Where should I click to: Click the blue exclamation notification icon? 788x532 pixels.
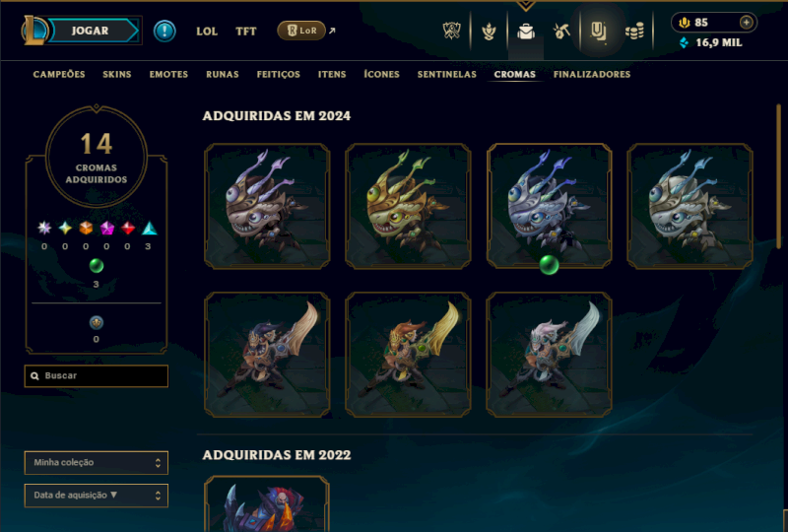coord(164,32)
